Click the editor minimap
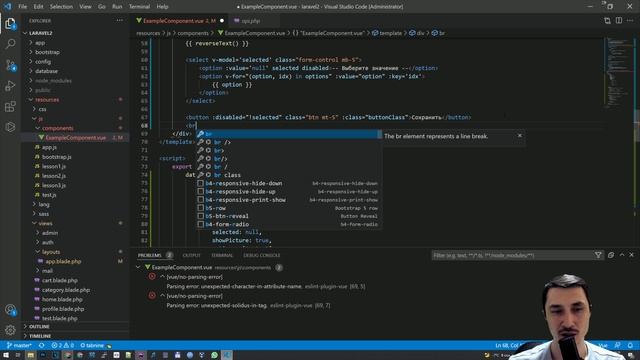Screen dimensions: 640x360 pyautogui.click(x=620, y=73)
